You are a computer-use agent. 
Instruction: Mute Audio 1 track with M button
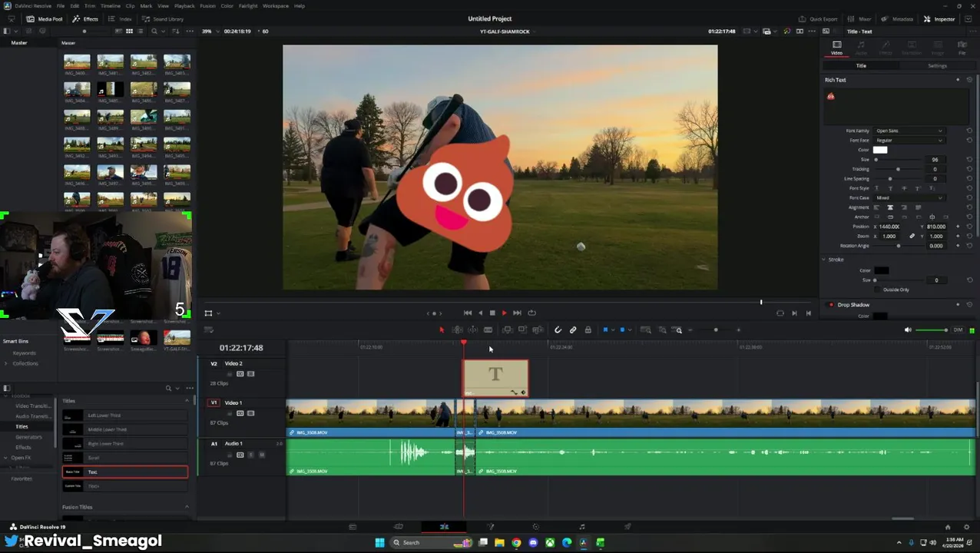click(261, 455)
